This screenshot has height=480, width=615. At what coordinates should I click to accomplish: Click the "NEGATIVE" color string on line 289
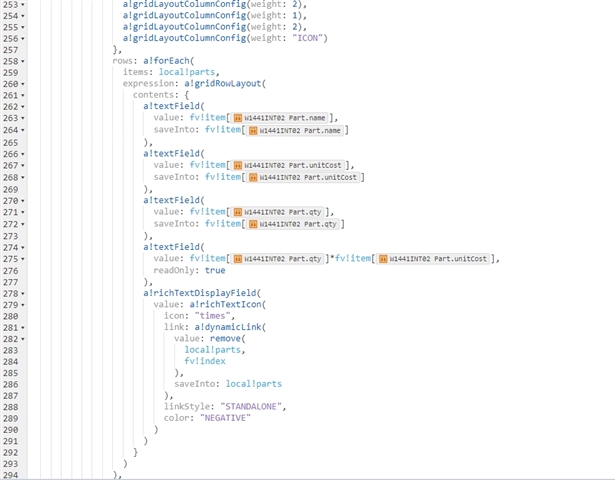[x=225, y=418]
